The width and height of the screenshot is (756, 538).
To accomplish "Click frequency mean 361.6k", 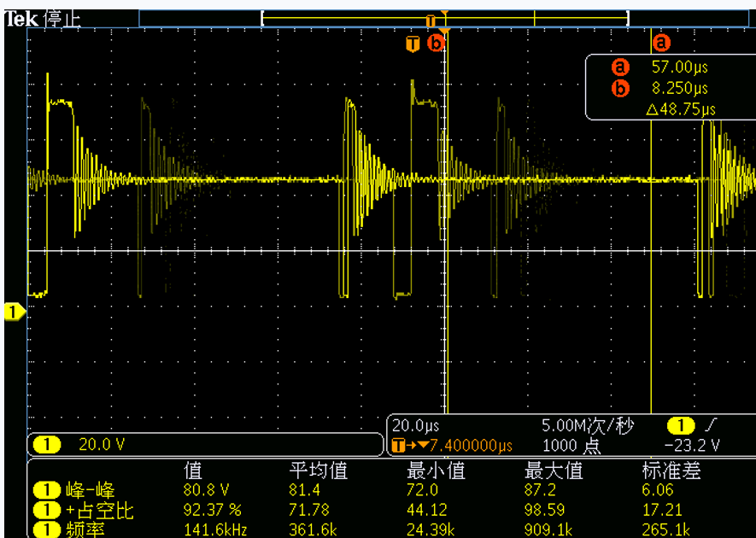I will pos(313,530).
